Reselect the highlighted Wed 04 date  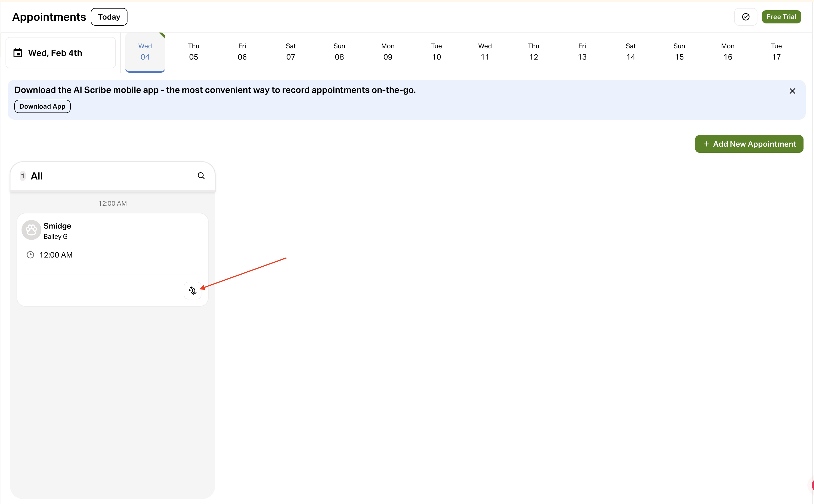click(145, 52)
